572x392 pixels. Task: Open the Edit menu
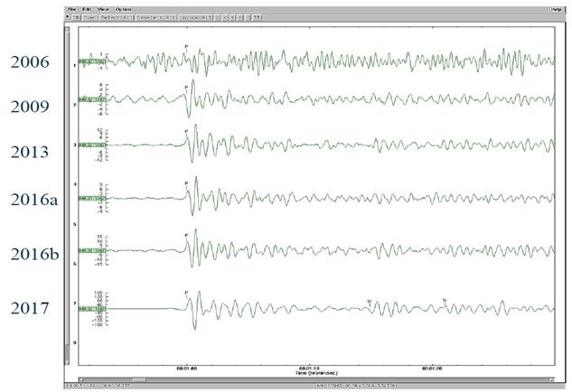pyautogui.click(x=86, y=9)
